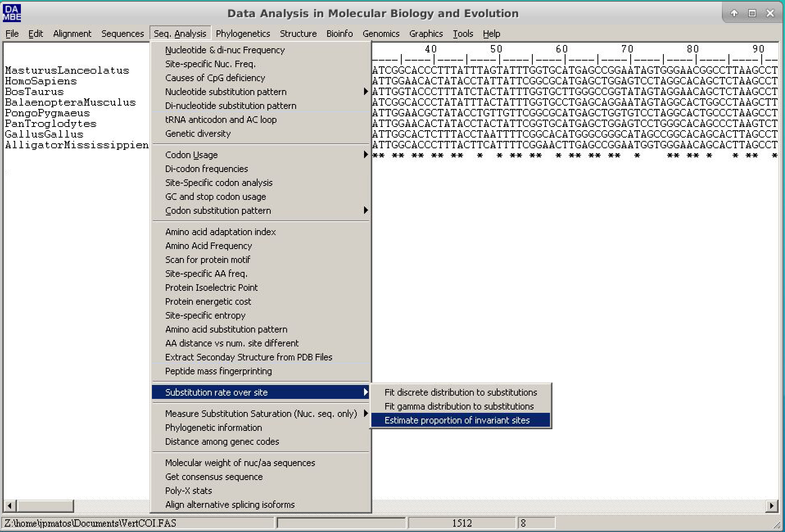
Task: Choose Phylogenetic information
Action: (261, 428)
